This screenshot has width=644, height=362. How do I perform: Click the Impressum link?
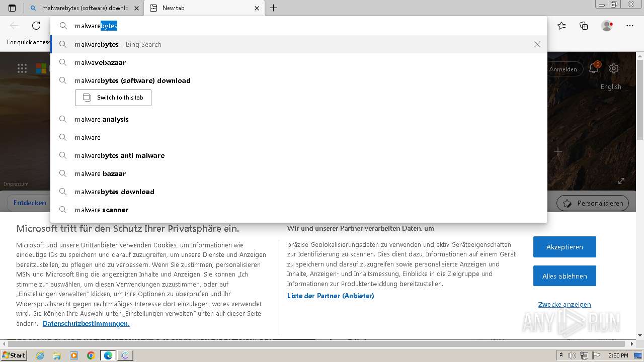pos(16,184)
